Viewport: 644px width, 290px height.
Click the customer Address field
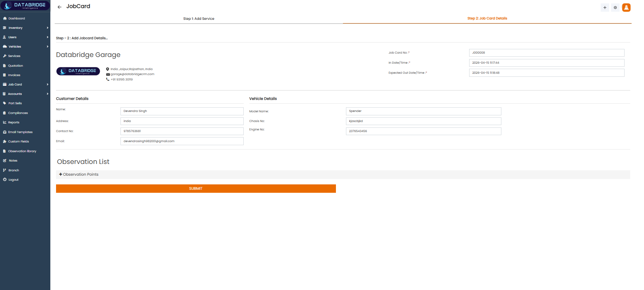click(x=182, y=121)
